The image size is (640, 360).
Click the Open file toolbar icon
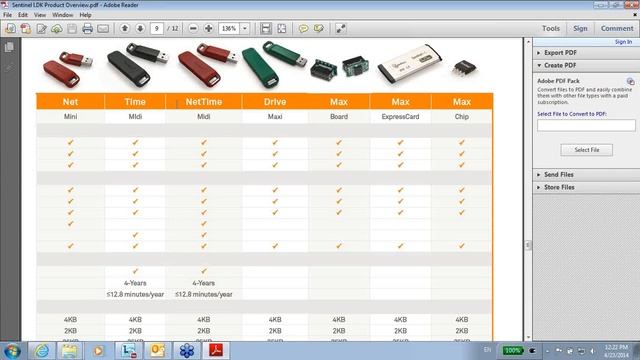(11, 29)
